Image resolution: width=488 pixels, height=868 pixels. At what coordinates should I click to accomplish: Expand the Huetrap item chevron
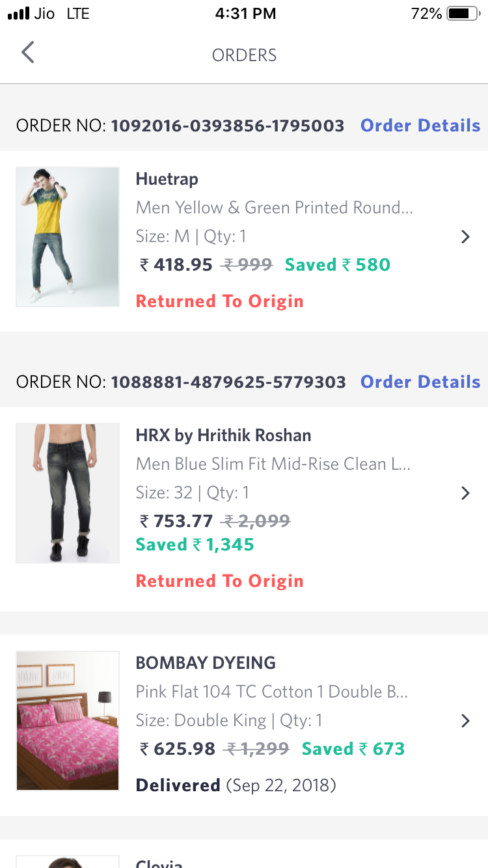point(465,237)
